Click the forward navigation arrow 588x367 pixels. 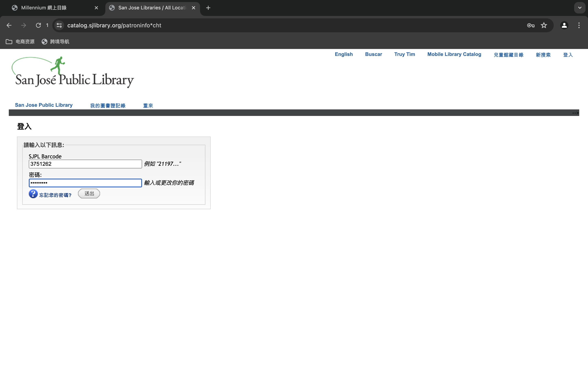[23, 25]
